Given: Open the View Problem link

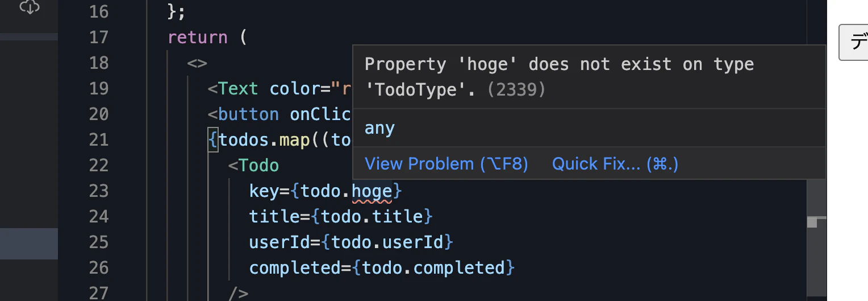Looking at the screenshot, I should 446,164.
